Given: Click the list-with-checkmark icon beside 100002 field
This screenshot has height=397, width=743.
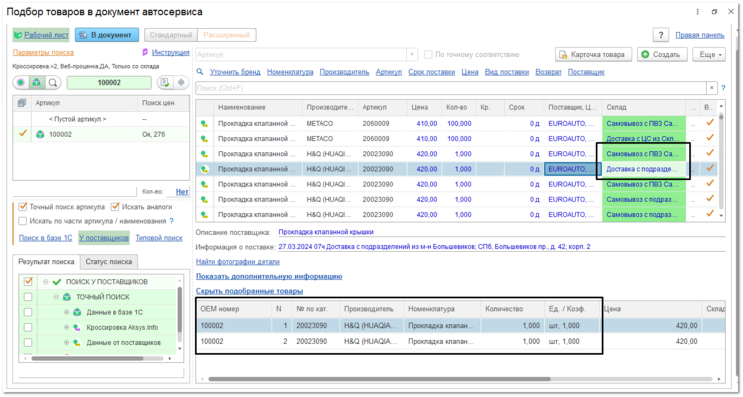Looking at the screenshot, I should pyautogui.click(x=165, y=82).
